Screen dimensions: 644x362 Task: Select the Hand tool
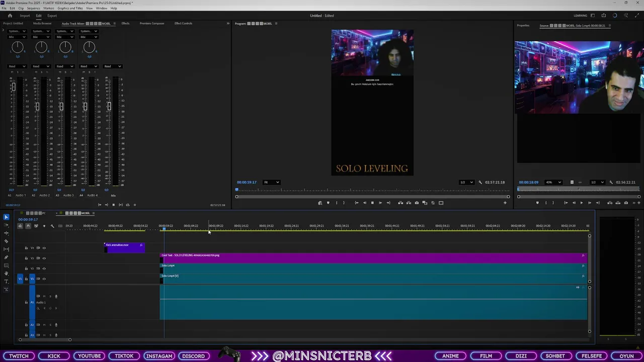[6, 274]
